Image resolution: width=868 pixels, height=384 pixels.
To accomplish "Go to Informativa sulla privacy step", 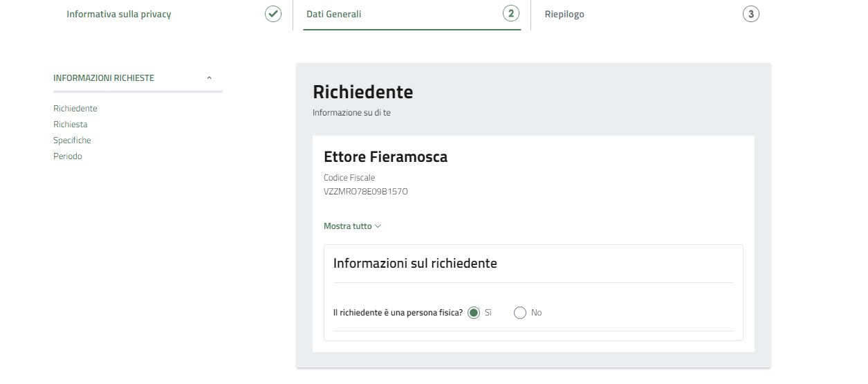I will tap(118, 14).
